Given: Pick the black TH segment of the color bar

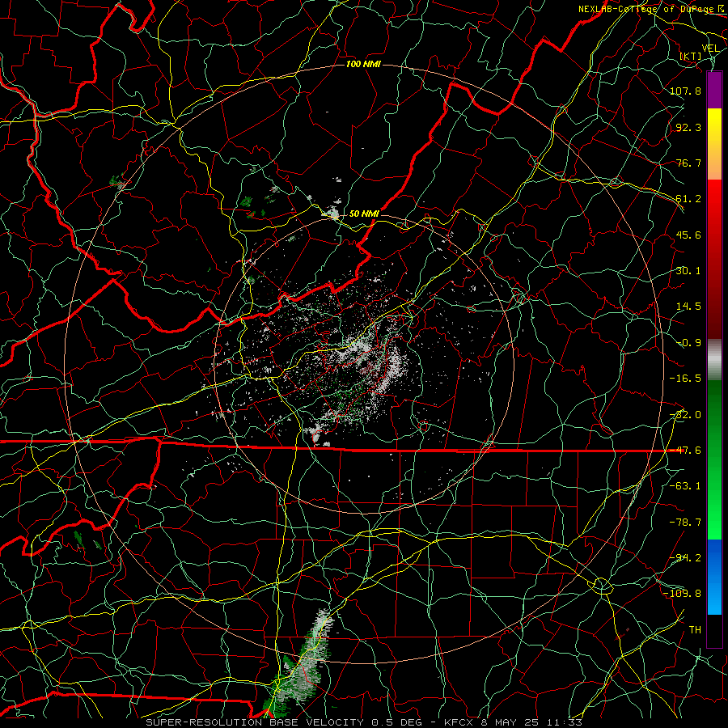Looking at the screenshot, I should pyautogui.click(x=714, y=630).
